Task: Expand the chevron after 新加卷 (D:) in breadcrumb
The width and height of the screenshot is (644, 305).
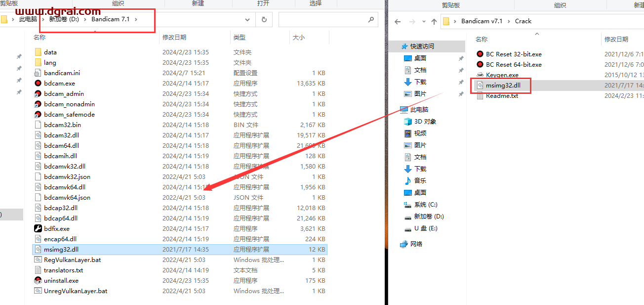Action: tap(85, 19)
